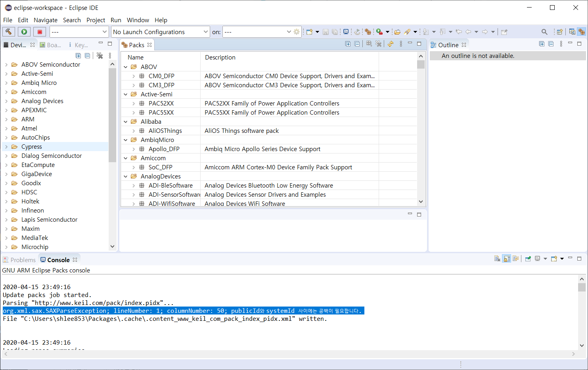588x370 pixels.
Task: Open the Display Selected Console dropdown arrow
Action: (x=545, y=259)
